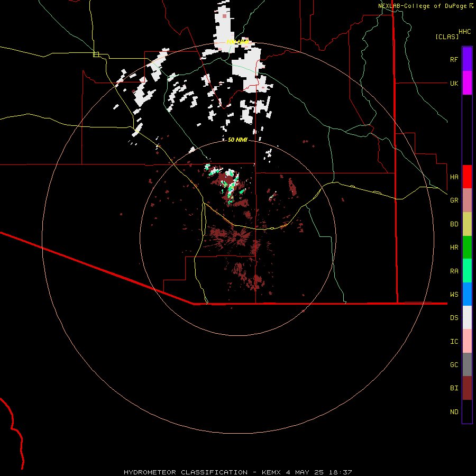Click the BD yellow legend swatch

click(x=467, y=224)
